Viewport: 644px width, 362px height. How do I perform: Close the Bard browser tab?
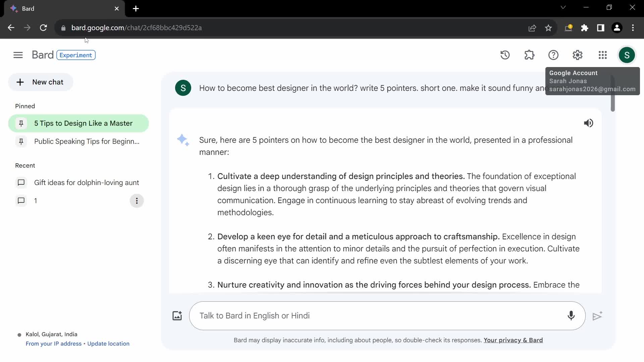[x=117, y=9]
